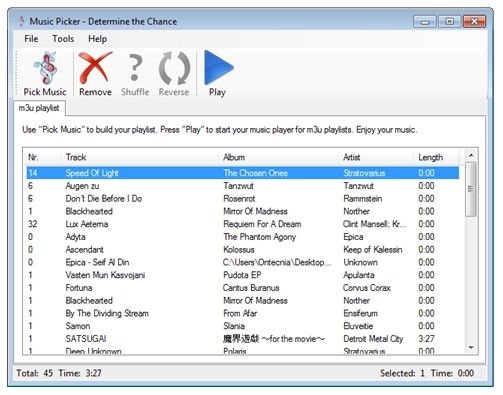Viewport: 503px width, 395px height.
Task: Maximize the Music Picker window
Action: click(x=449, y=22)
